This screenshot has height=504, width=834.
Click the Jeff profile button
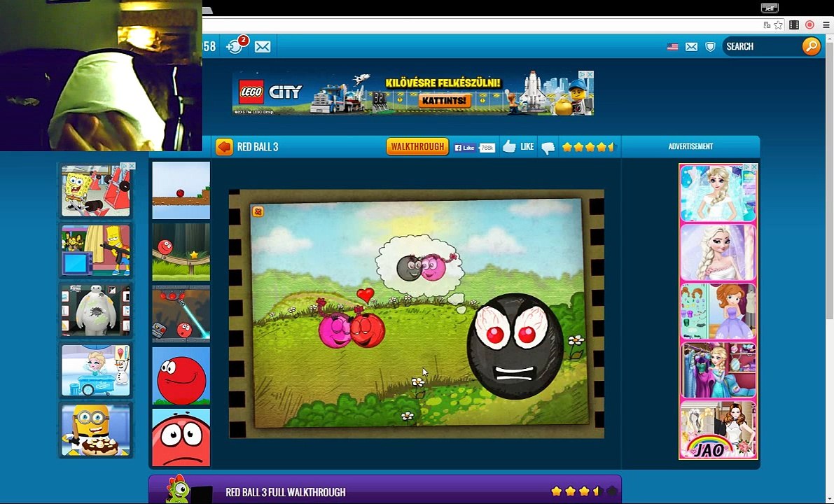770,8
